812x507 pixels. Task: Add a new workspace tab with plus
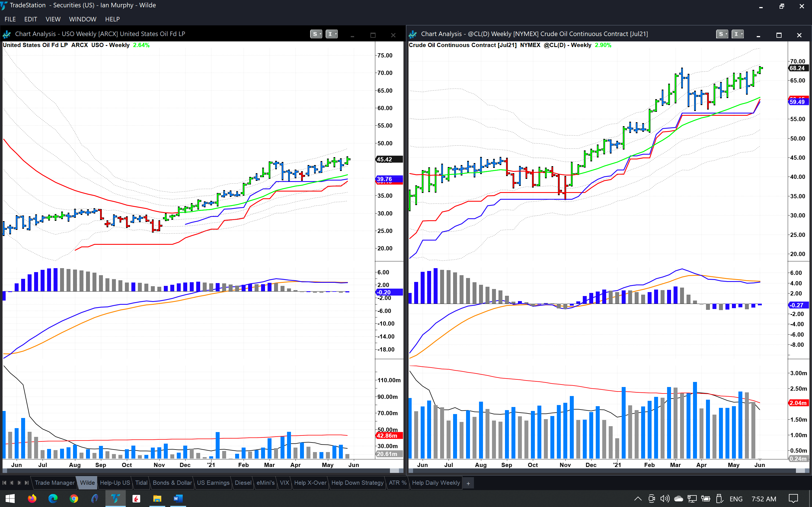click(468, 483)
